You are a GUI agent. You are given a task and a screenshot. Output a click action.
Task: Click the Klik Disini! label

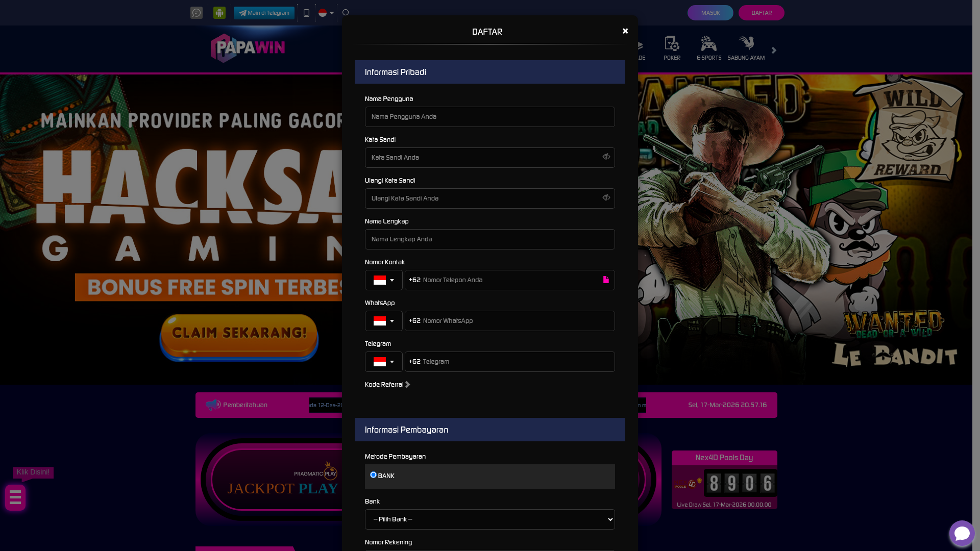(33, 472)
